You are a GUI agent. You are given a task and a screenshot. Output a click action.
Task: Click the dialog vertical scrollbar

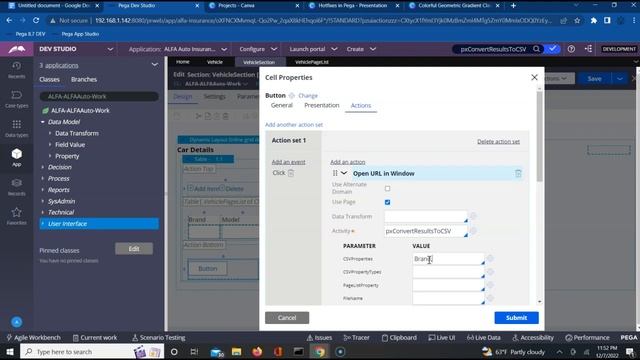coord(540,137)
